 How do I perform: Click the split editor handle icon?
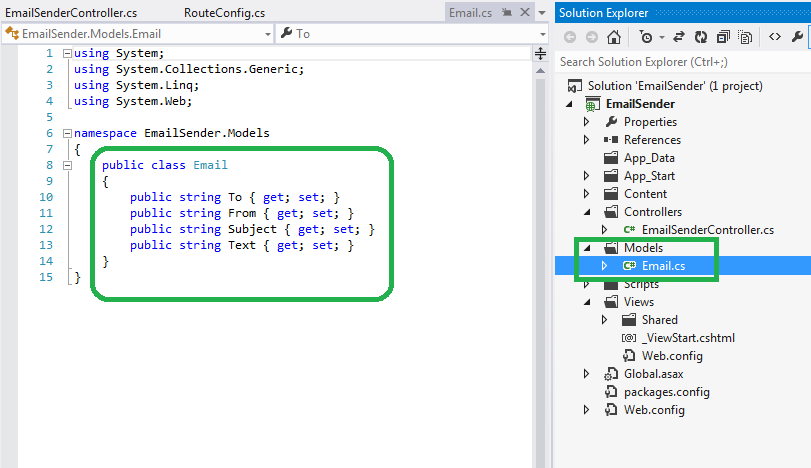coord(540,53)
